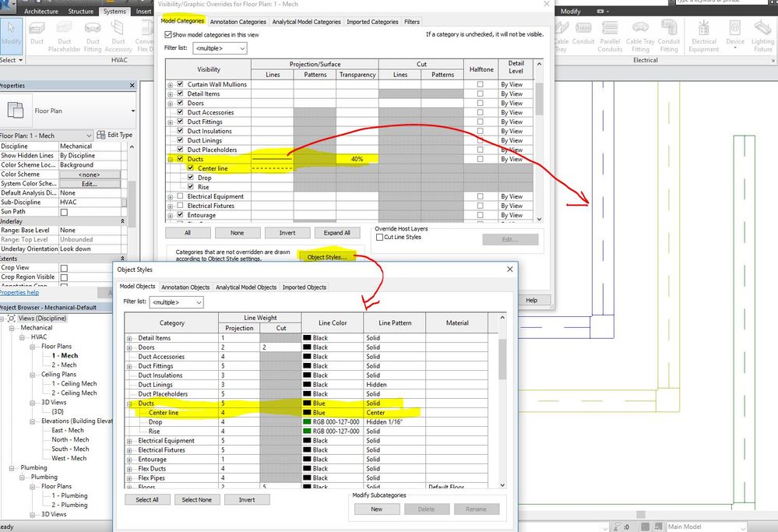This screenshot has width=778, height=532.
Task: Open the Properties help link
Action: pyautogui.click(x=19, y=292)
